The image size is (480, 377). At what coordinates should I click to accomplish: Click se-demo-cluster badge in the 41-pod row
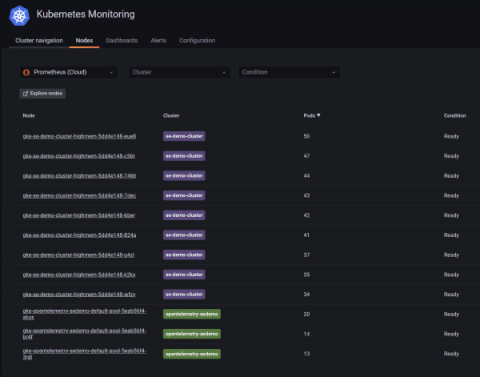pos(184,235)
